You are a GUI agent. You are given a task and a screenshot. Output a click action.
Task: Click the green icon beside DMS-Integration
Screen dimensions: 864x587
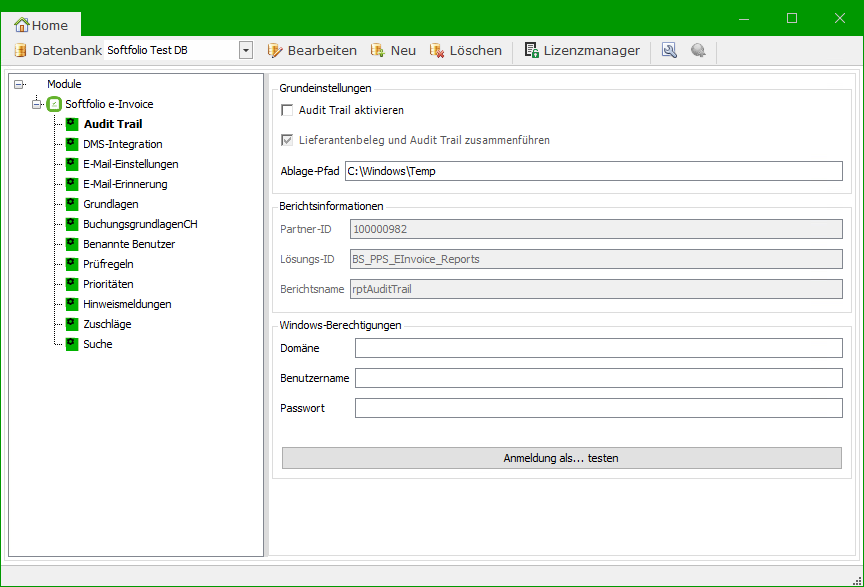tap(72, 144)
